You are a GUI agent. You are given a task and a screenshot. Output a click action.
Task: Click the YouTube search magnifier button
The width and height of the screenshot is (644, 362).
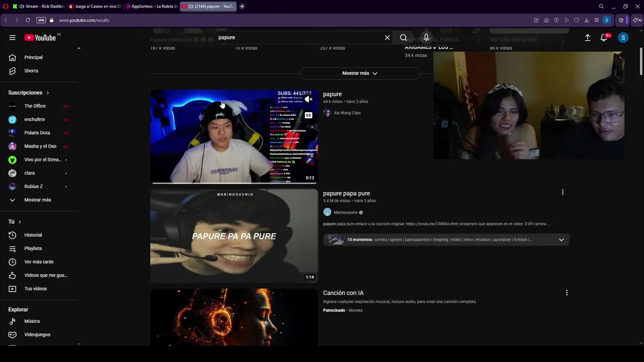click(x=404, y=37)
